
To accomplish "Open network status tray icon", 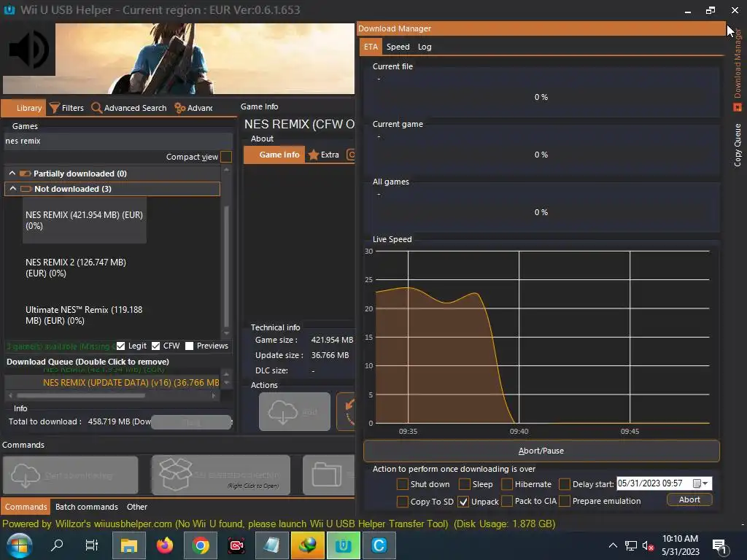I will [631, 545].
